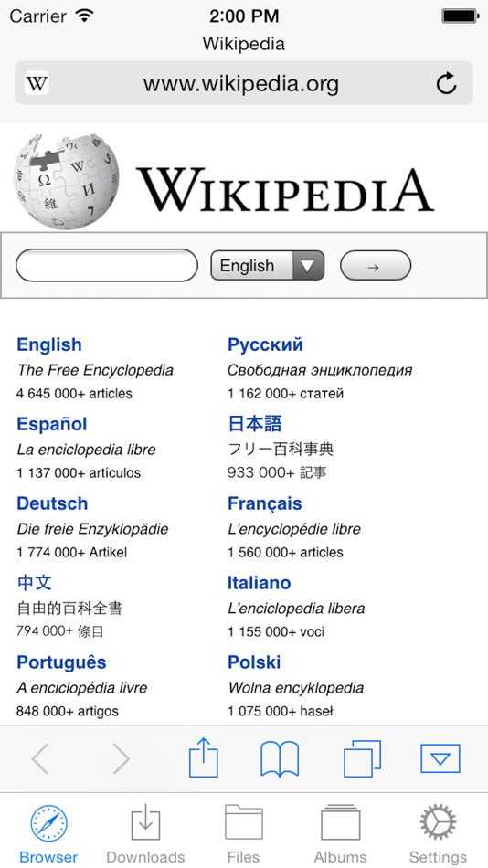Open the Deutsch Wikipedia link
The height and width of the screenshot is (868, 488).
click(x=52, y=503)
